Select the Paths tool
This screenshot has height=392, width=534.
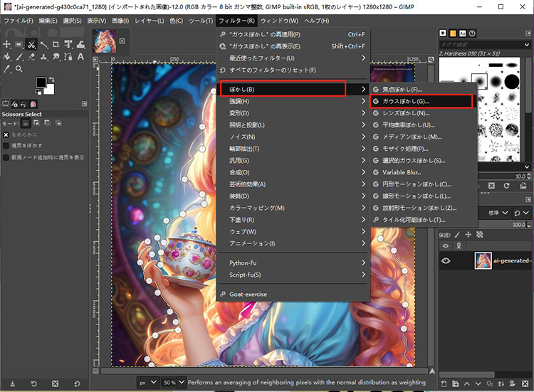pyautogui.click(x=68, y=56)
